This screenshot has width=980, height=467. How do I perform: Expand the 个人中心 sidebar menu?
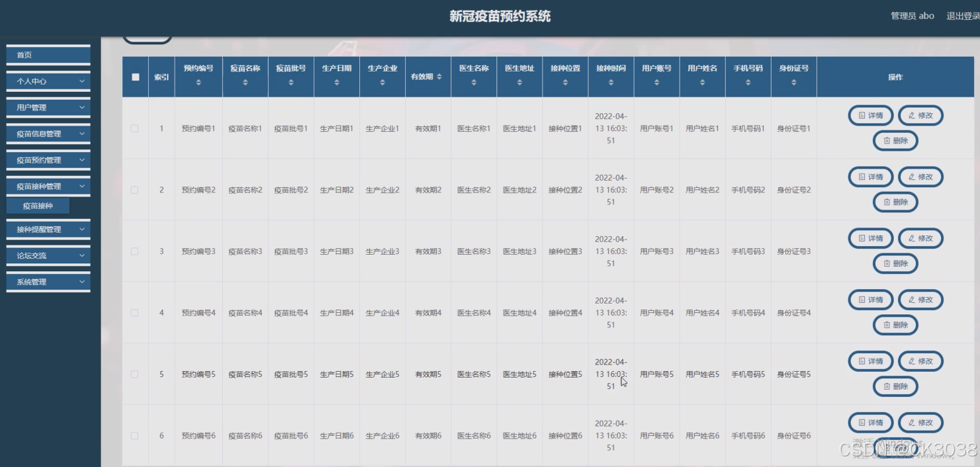tap(48, 81)
